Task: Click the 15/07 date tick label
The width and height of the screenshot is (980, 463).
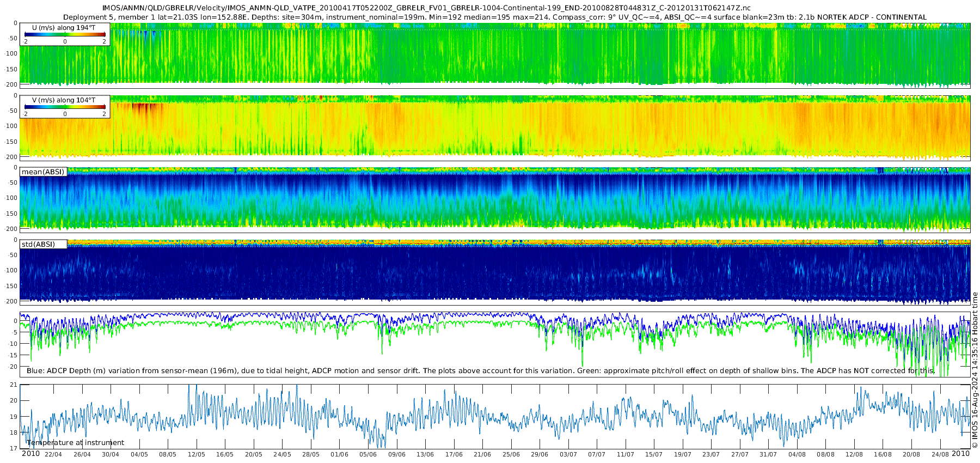Action: tap(654, 454)
